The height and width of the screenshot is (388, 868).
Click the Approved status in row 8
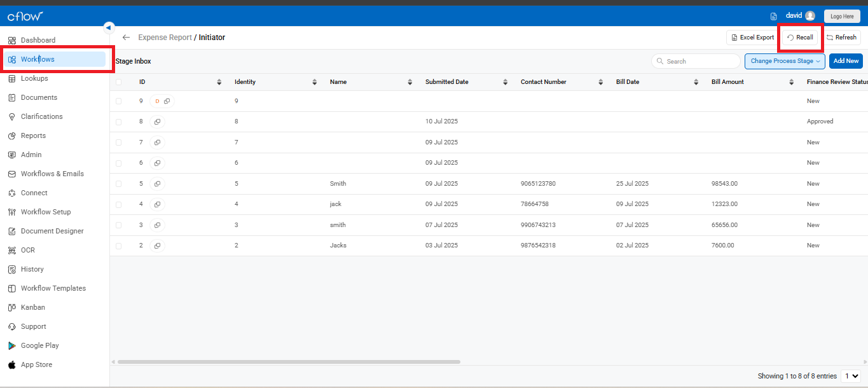pyautogui.click(x=820, y=121)
